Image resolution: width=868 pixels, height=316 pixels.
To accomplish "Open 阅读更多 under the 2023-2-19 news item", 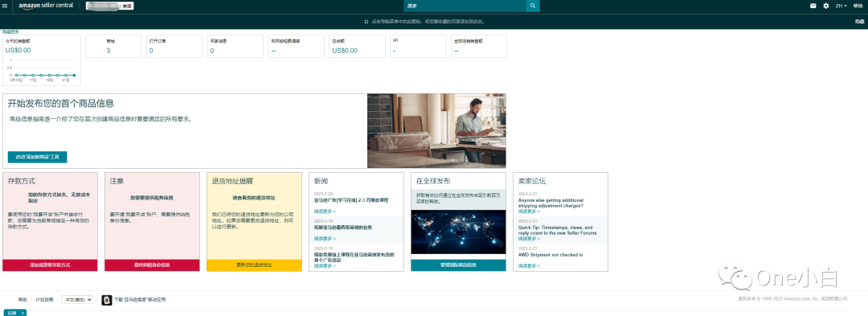I will (325, 239).
